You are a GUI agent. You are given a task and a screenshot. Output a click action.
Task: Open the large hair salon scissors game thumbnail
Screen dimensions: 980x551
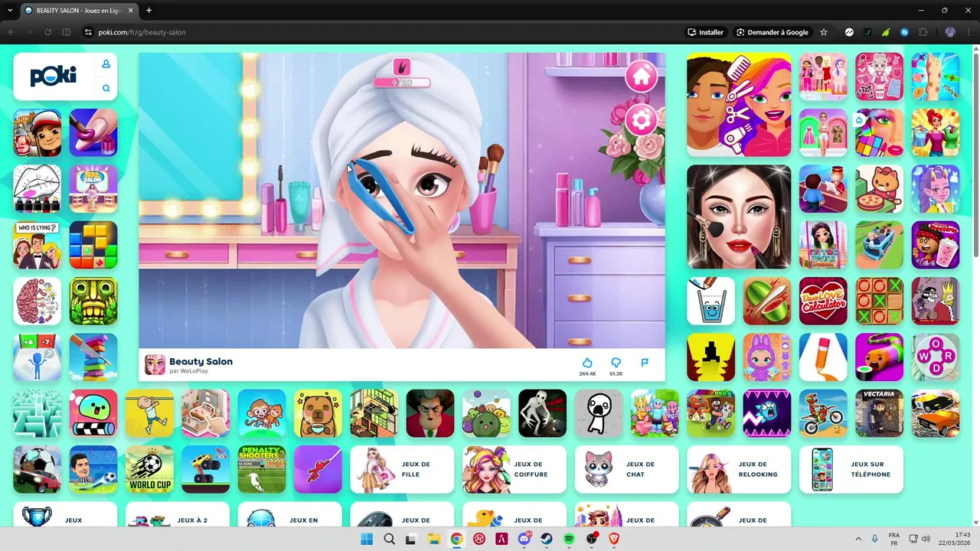point(739,105)
